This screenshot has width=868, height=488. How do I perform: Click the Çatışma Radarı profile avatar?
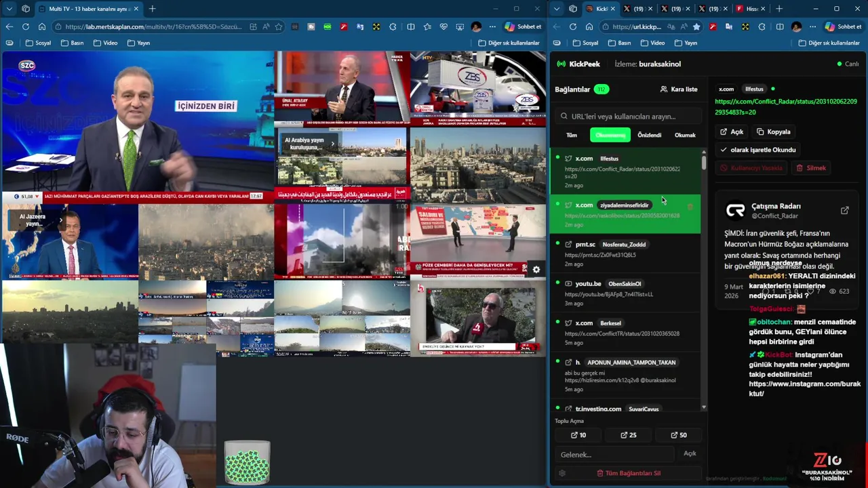[x=735, y=211]
